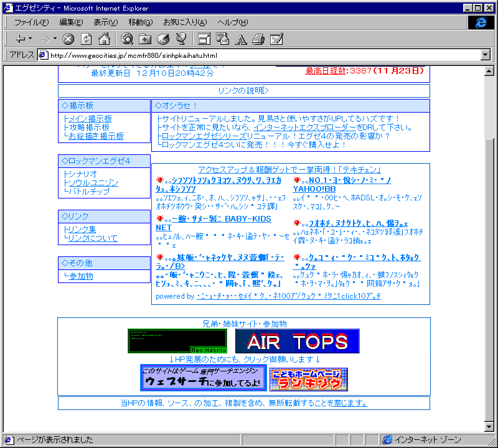Screen dimensions: 498x448
Task: Open the ウェブサーチ search engine banner
Action: (204, 378)
